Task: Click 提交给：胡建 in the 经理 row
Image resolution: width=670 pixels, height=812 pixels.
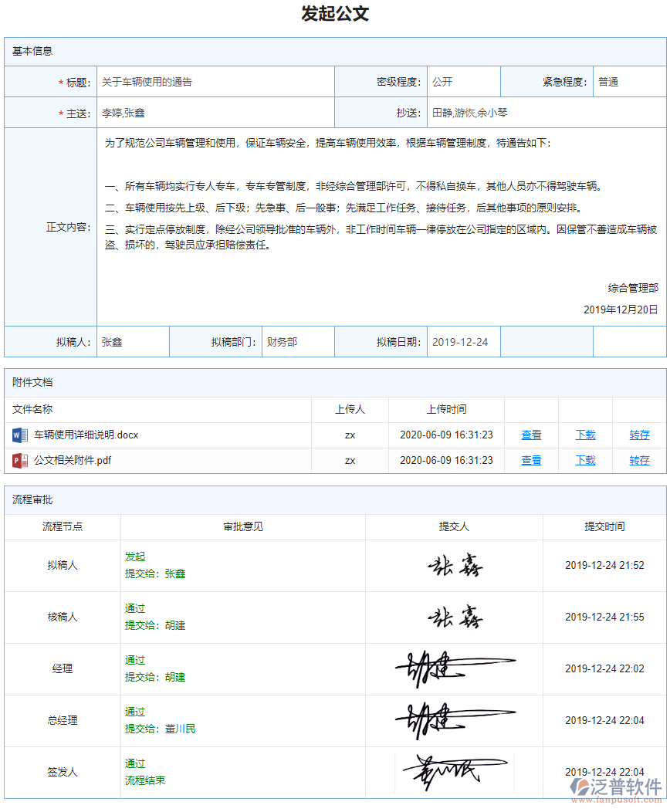Action: click(154, 677)
